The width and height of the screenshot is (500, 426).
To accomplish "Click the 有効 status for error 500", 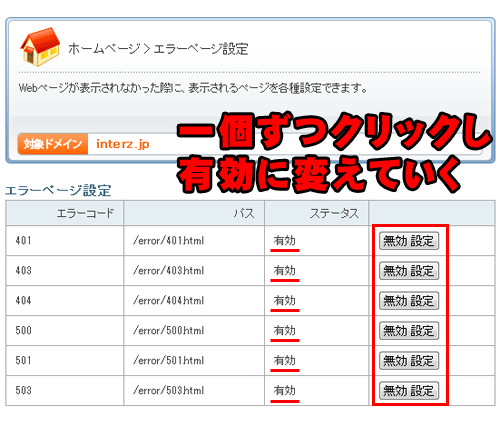I will pos(285,330).
